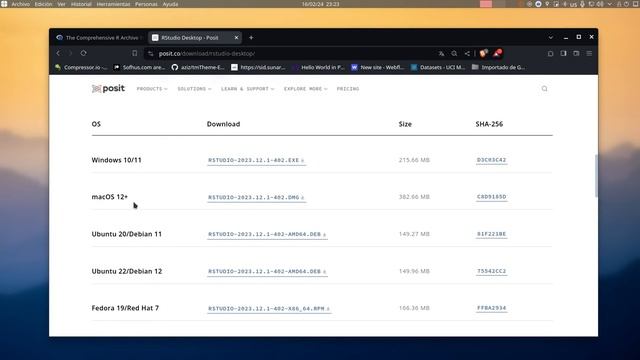Expand the PRODUCTS menu
This screenshot has width=640, height=360.
pyautogui.click(x=152, y=89)
